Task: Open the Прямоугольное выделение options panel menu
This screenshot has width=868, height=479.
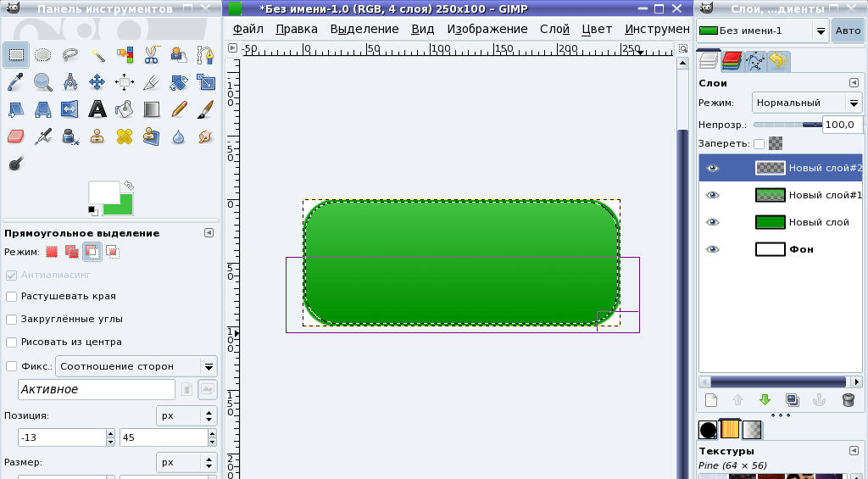Action: [x=209, y=233]
